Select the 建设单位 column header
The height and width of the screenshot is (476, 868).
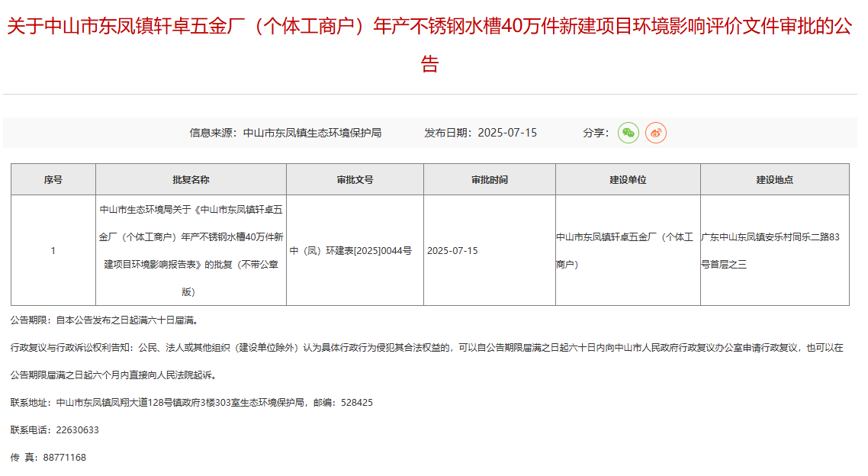click(627, 180)
